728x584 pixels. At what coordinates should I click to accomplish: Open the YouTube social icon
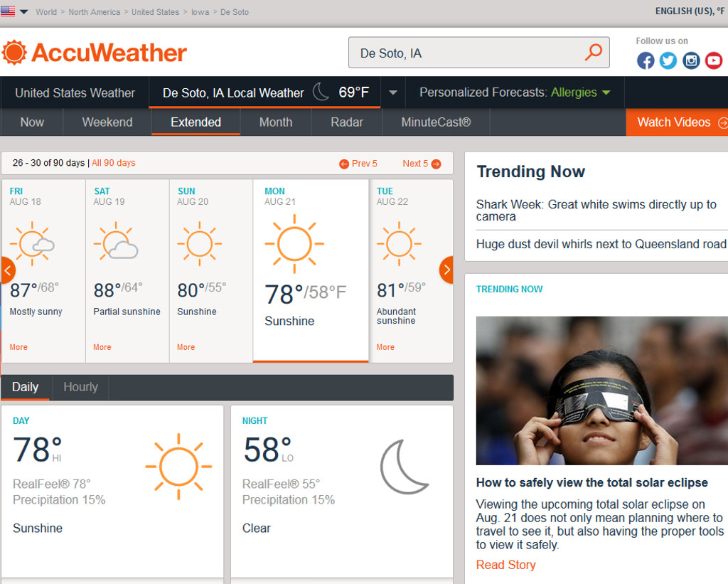point(714,60)
